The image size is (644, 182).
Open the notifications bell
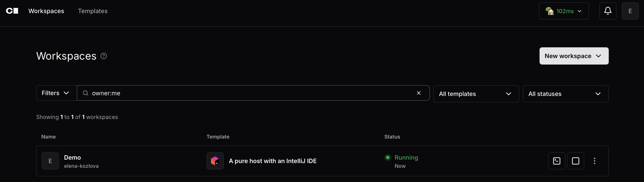click(x=607, y=11)
